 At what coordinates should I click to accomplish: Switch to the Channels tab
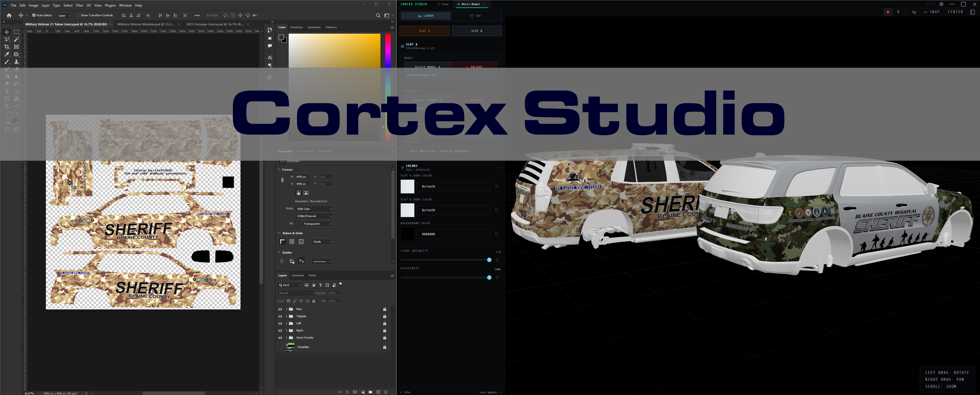298,276
